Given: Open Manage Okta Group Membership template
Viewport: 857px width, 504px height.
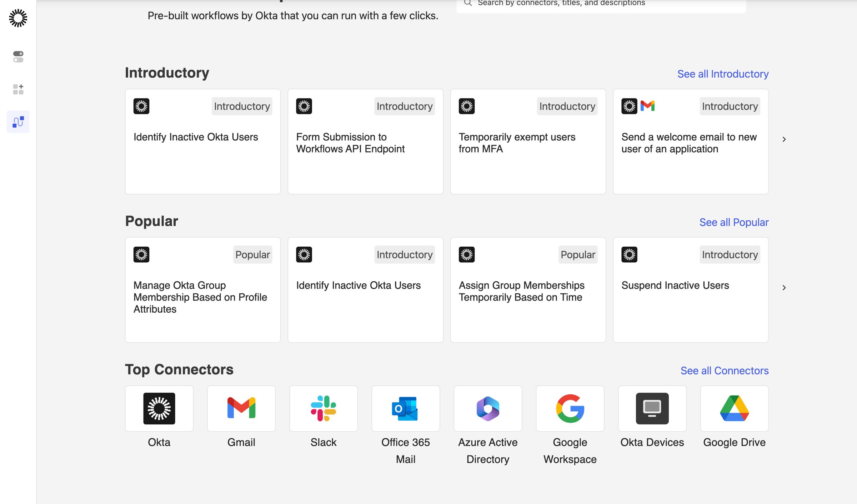Looking at the screenshot, I should [203, 290].
